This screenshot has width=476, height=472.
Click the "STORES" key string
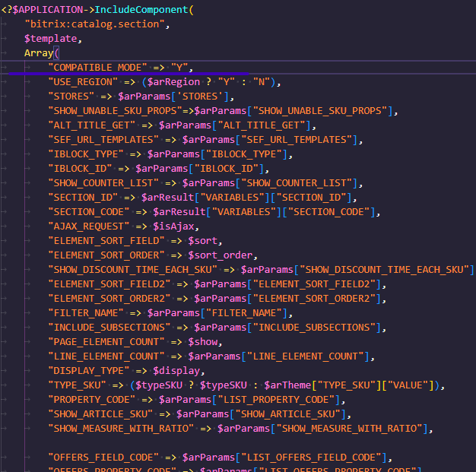pos(71,97)
